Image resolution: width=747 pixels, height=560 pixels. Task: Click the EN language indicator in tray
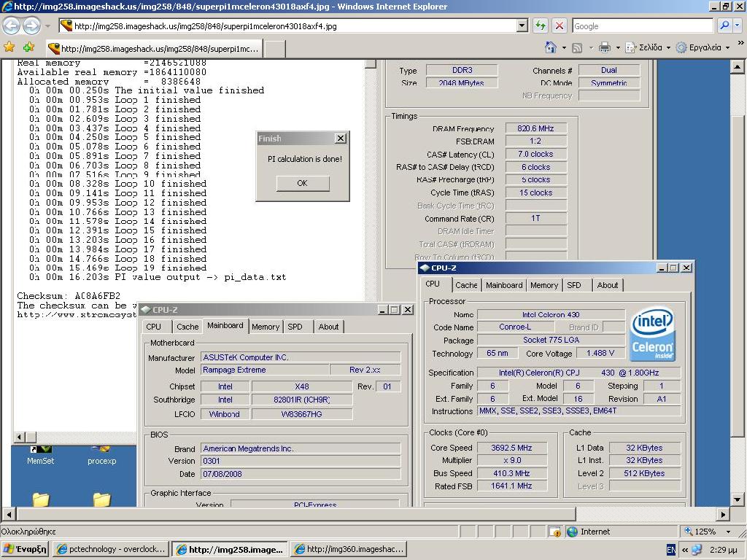(671, 550)
